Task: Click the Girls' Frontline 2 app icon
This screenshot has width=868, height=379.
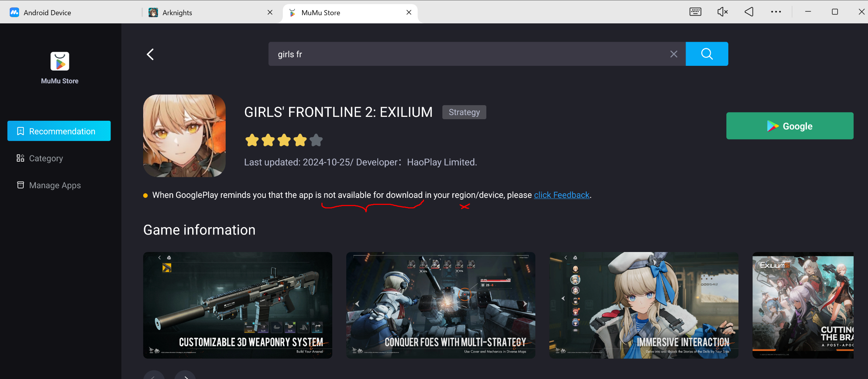Action: point(184,136)
